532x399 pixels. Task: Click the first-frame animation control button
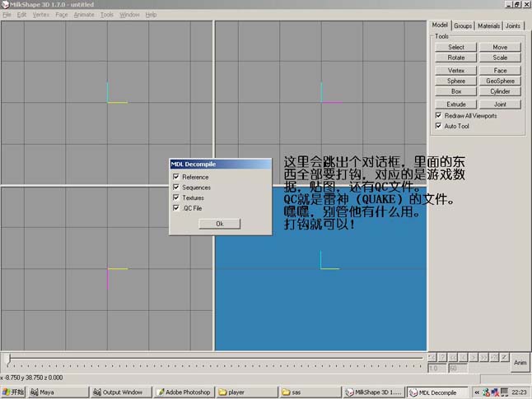coord(432,357)
